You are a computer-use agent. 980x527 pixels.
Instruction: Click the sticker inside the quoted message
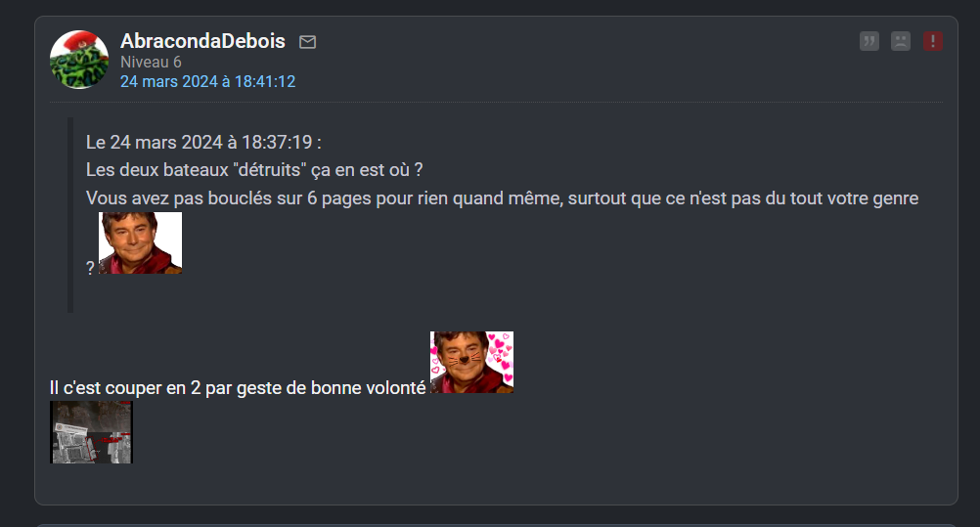pyautogui.click(x=140, y=242)
